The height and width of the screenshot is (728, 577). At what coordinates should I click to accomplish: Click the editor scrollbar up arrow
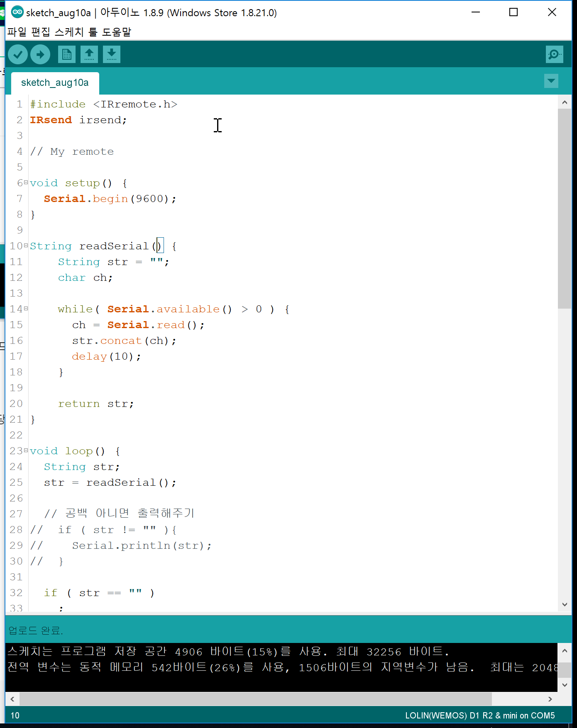565,102
